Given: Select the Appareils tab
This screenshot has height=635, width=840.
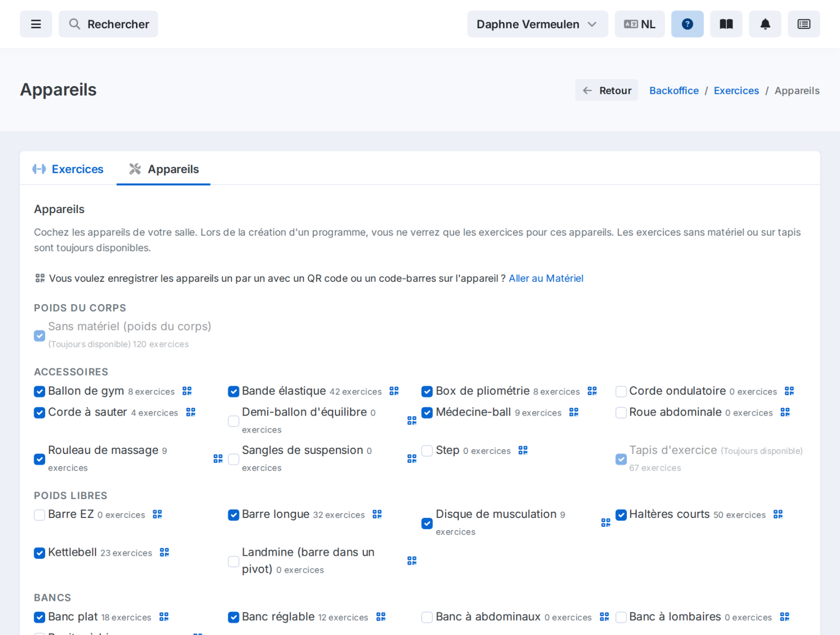Looking at the screenshot, I should pos(163,169).
